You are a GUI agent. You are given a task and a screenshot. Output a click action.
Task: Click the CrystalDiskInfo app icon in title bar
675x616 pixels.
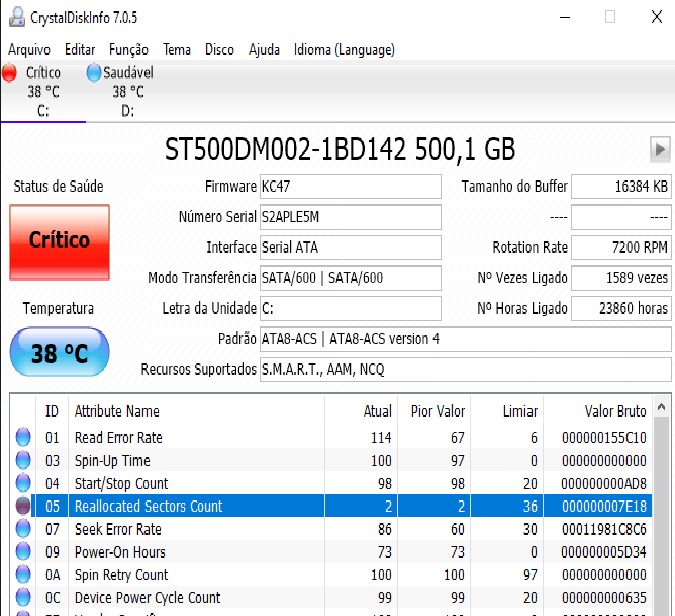point(16,17)
